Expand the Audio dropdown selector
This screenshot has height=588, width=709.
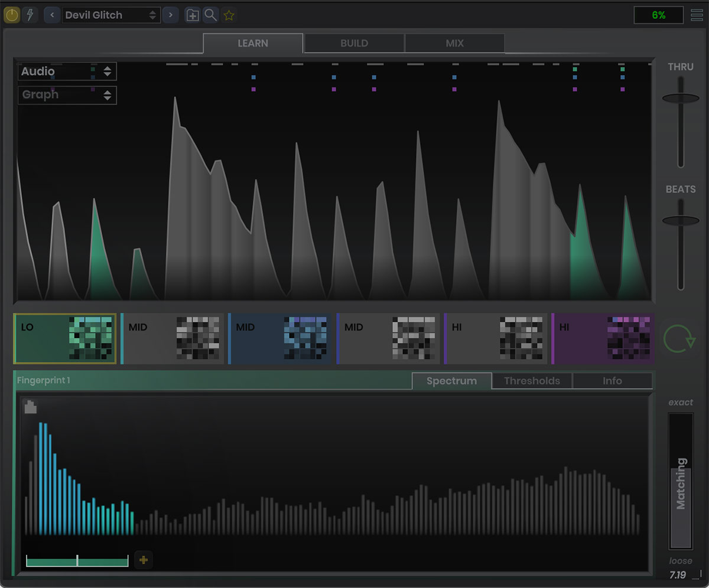[x=67, y=71]
